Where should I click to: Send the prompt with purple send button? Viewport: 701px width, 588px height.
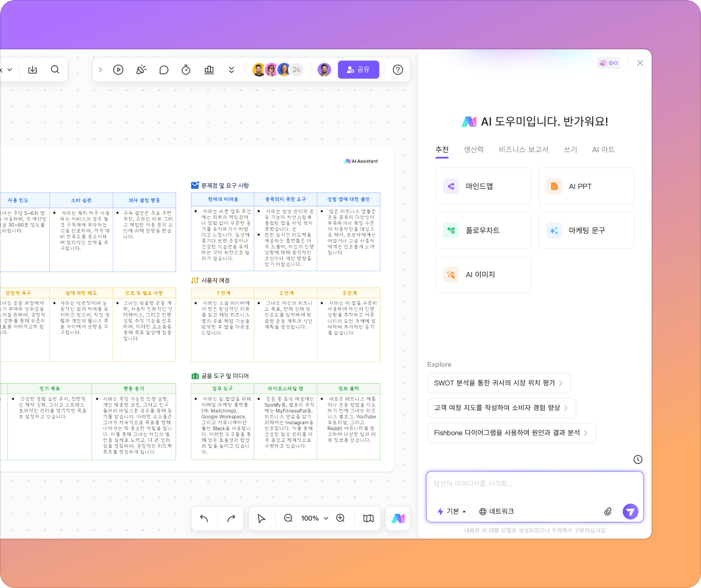630,512
